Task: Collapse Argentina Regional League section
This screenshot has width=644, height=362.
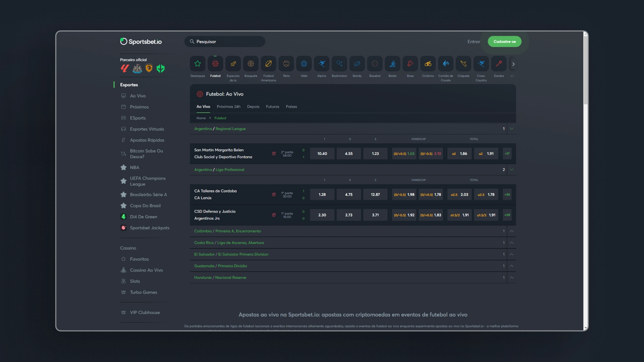Action: (512, 129)
